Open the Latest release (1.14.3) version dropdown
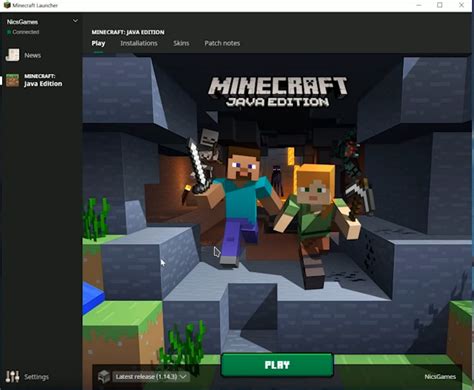 (x=151, y=377)
